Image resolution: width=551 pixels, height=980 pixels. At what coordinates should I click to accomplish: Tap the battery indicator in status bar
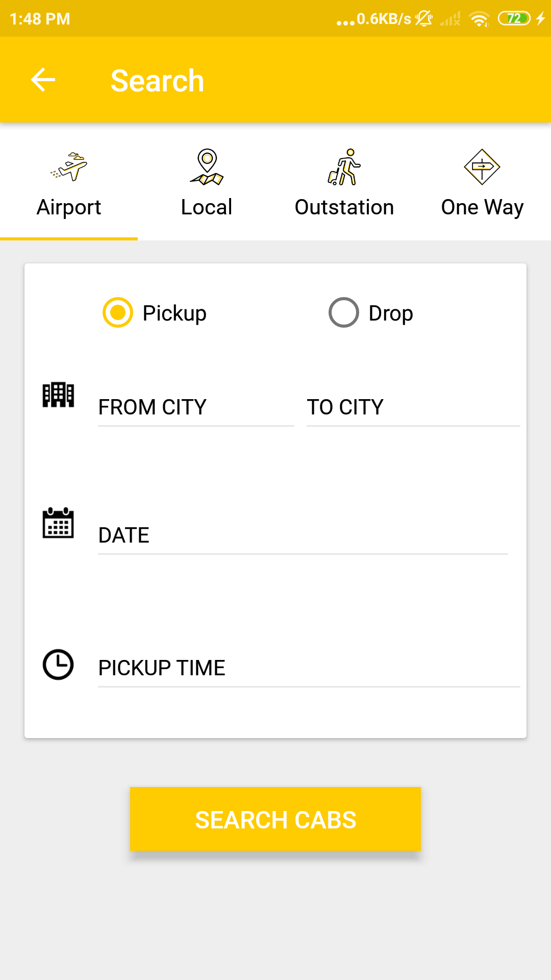pos(514,19)
